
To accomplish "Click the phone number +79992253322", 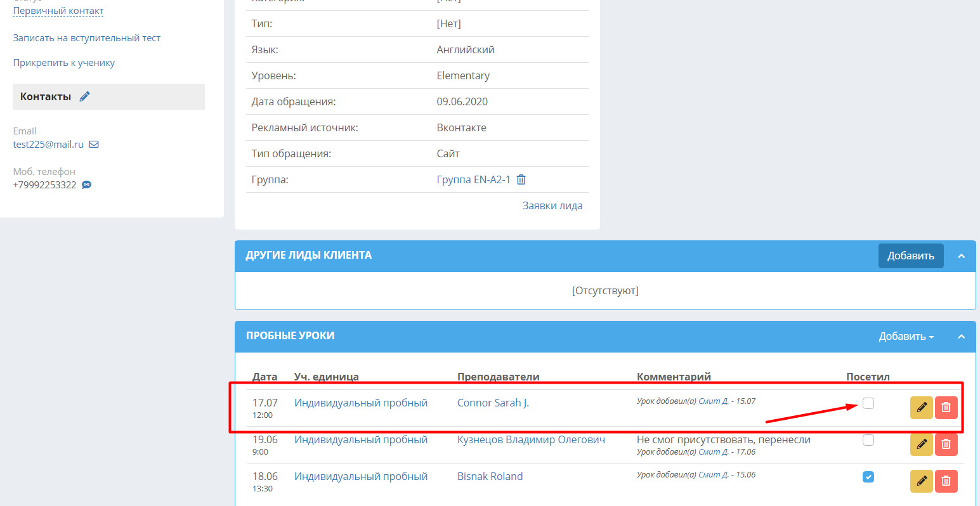I will pyautogui.click(x=44, y=185).
